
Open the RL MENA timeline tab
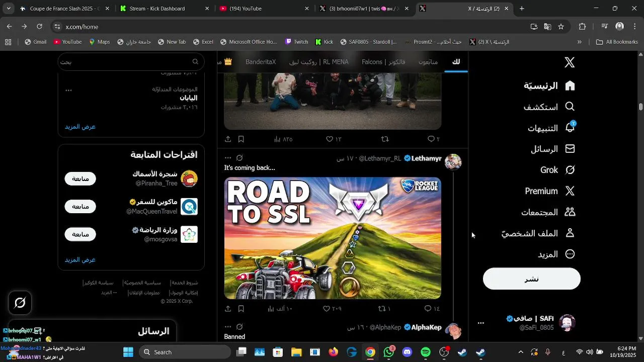319,62
